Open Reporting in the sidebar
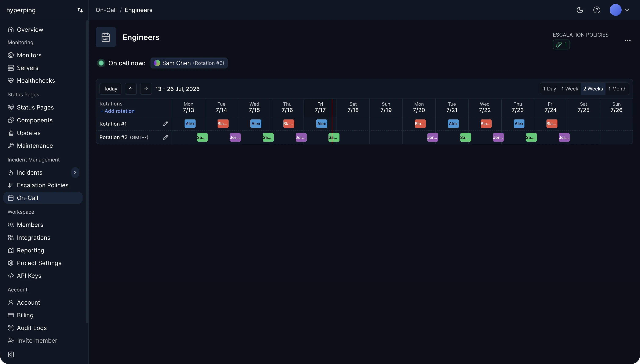The height and width of the screenshot is (364, 640). click(43, 250)
